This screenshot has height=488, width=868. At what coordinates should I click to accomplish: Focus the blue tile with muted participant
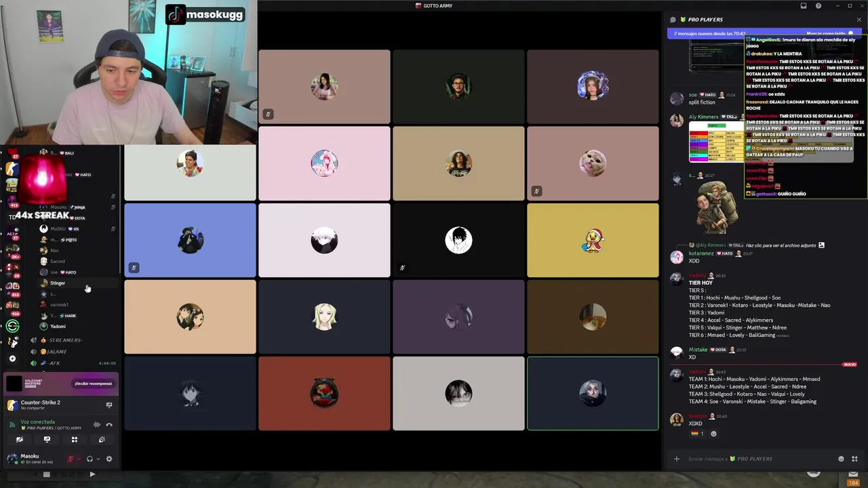(190, 240)
